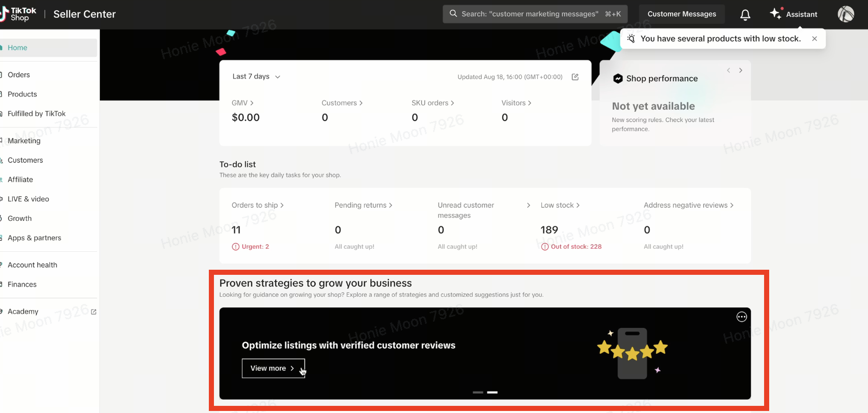Click the Shop performance badge icon
868x413 pixels.
point(618,79)
